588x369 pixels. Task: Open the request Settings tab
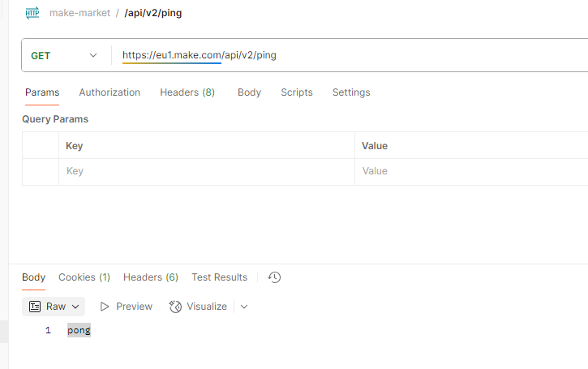351,92
